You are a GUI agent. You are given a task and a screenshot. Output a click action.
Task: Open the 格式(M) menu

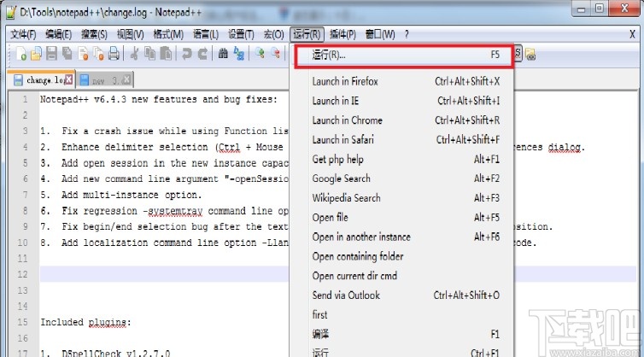168,34
